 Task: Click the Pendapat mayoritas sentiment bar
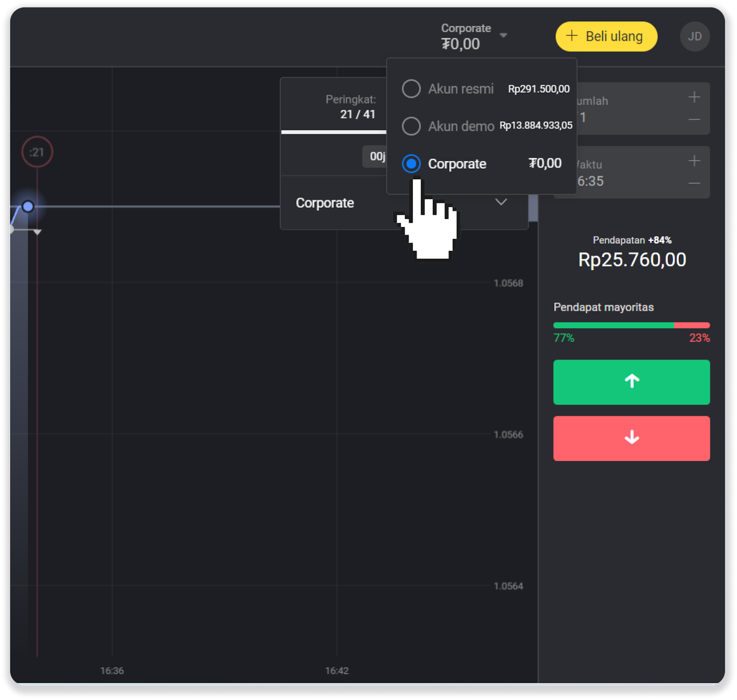(631, 325)
